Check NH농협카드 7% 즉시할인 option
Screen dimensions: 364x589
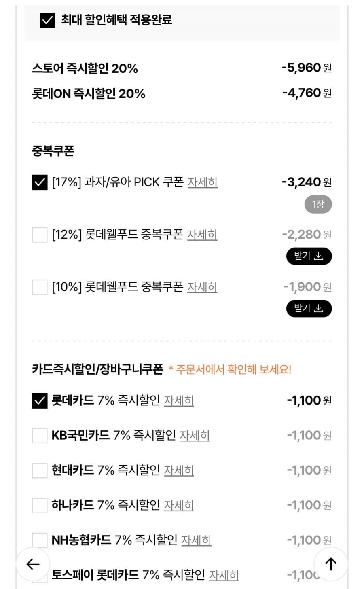point(40,540)
